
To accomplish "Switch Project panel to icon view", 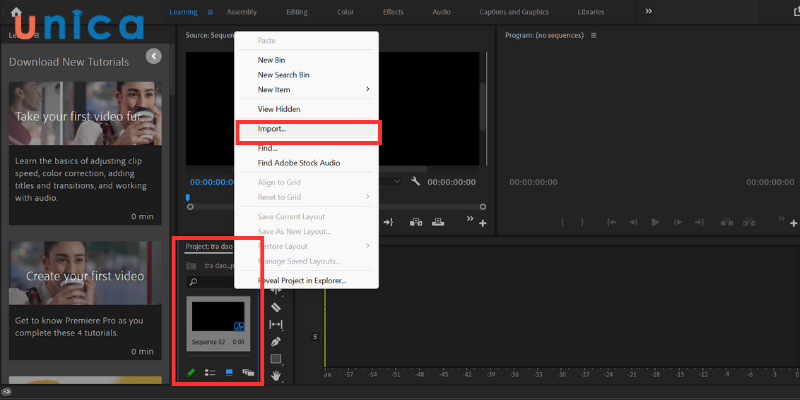I will pyautogui.click(x=228, y=373).
